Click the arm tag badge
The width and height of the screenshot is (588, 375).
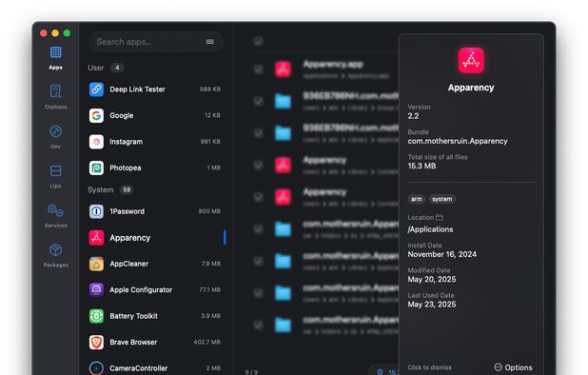point(416,199)
